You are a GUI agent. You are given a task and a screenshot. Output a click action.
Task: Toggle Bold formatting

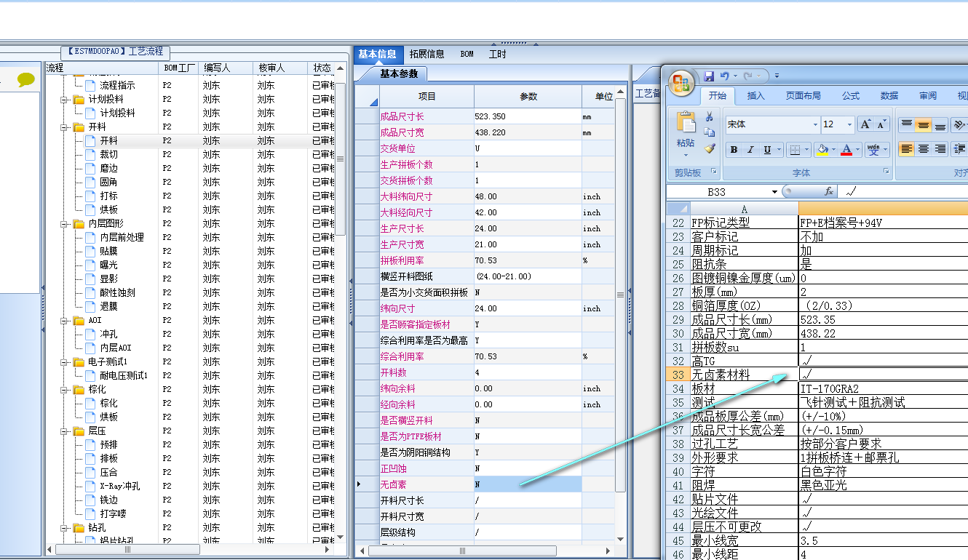[x=734, y=150]
